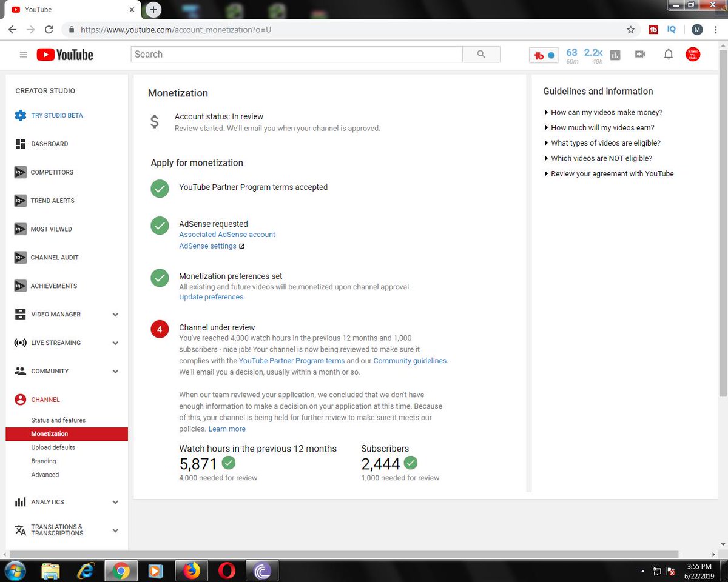The image size is (728, 582).
Task: Click the dollar sign account status icon
Action: tap(155, 121)
